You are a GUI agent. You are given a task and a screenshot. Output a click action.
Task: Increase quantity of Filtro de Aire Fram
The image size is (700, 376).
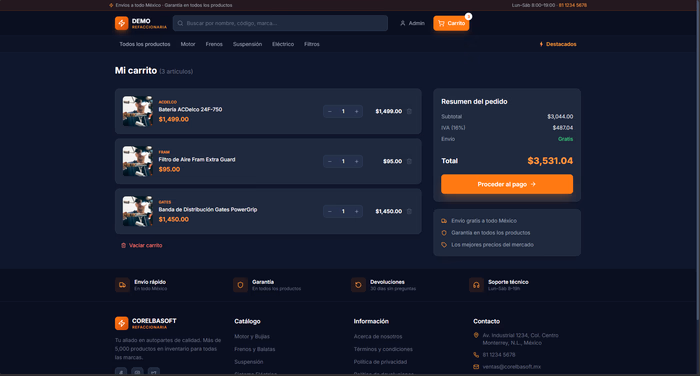(356, 161)
